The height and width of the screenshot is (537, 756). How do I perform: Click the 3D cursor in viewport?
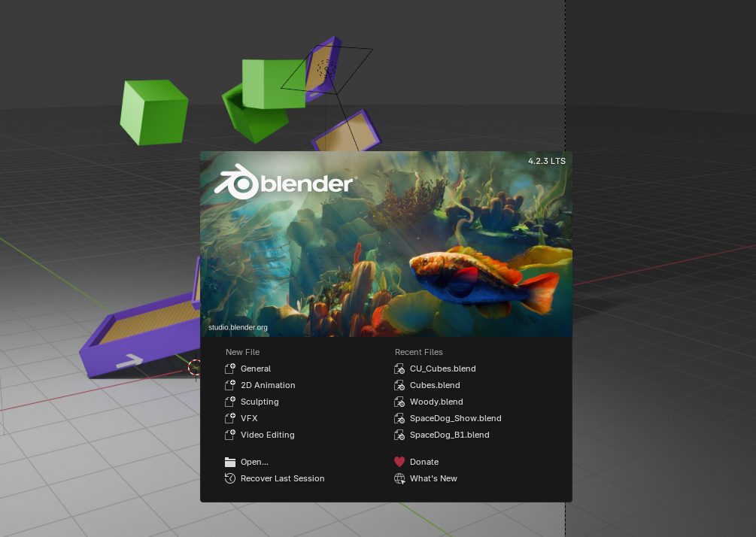[195, 367]
